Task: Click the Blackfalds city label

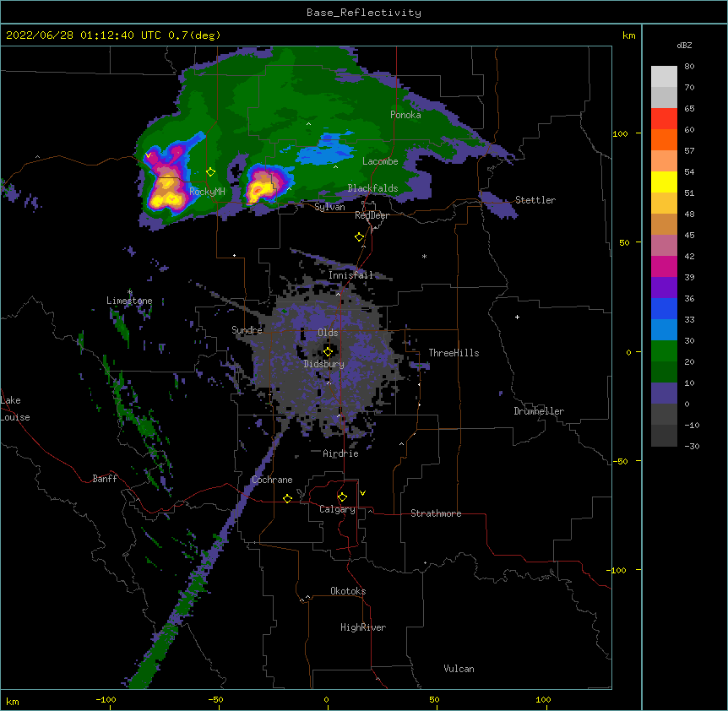Action: (372, 188)
